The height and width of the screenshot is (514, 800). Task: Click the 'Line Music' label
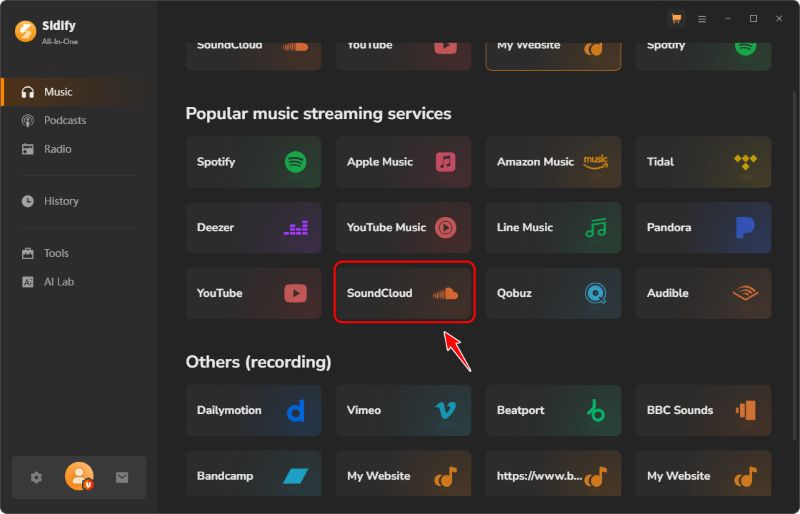(525, 228)
